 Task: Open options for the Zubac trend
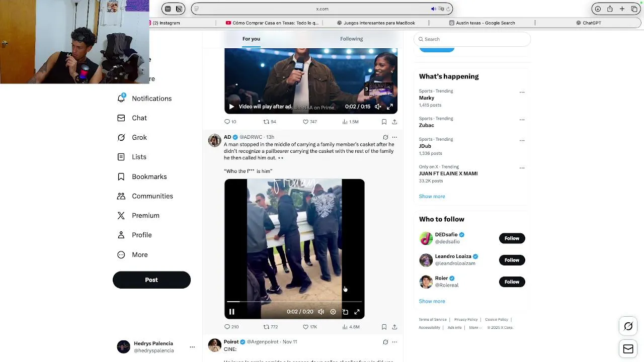(522, 120)
